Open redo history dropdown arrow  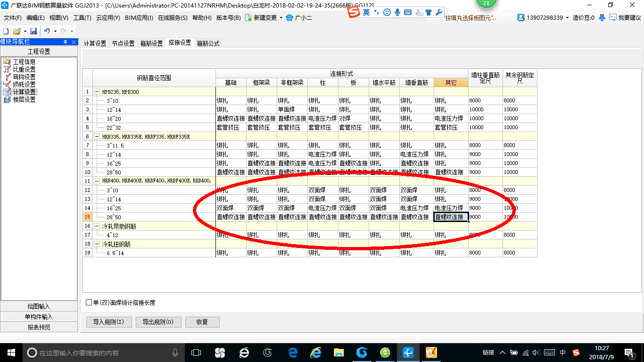pyautogui.click(x=72, y=31)
